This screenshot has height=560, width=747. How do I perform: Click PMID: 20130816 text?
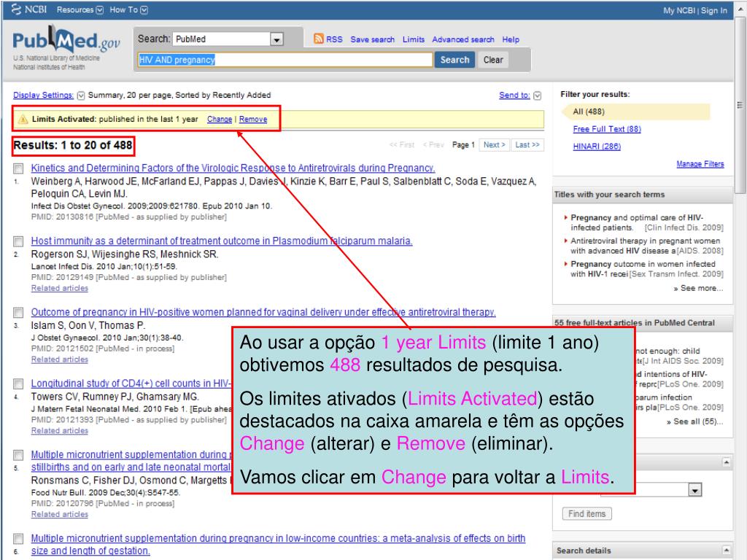tap(62, 217)
